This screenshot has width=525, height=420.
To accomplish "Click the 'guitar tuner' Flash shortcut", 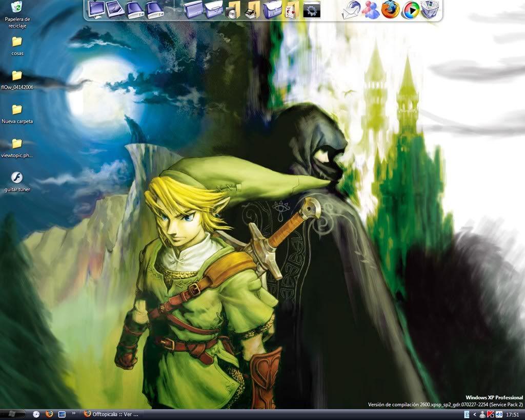I will [17, 178].
